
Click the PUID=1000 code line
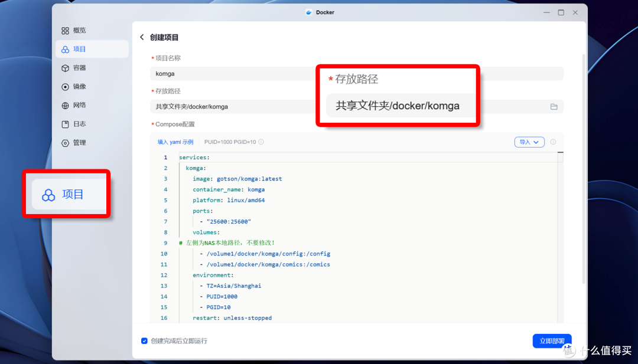pos(219,296)
